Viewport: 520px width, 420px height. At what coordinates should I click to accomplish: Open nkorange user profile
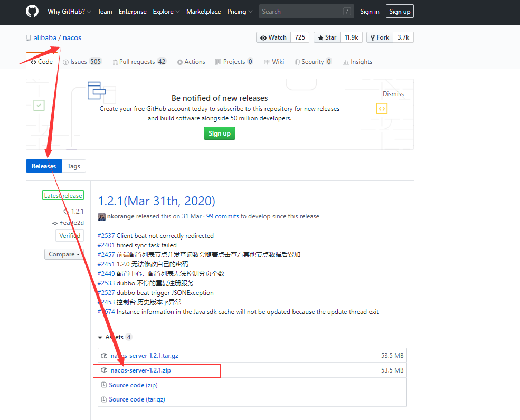click(x=121, y=216)
